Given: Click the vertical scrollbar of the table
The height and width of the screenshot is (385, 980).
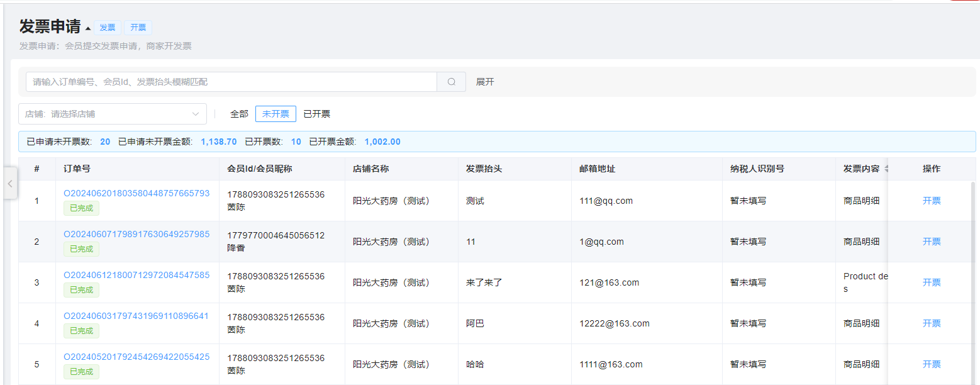Looking at the screenshot, I should coord(974,283).
